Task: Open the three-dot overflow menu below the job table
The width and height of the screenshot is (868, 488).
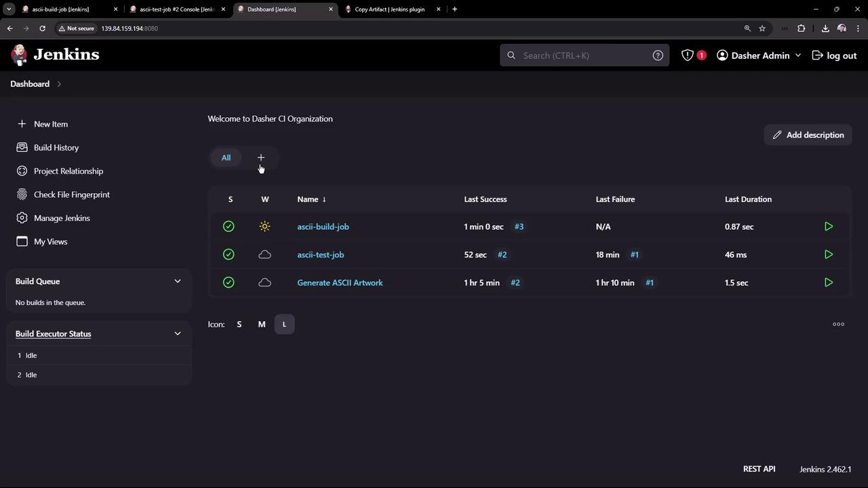Action: (x=839, y=324)
